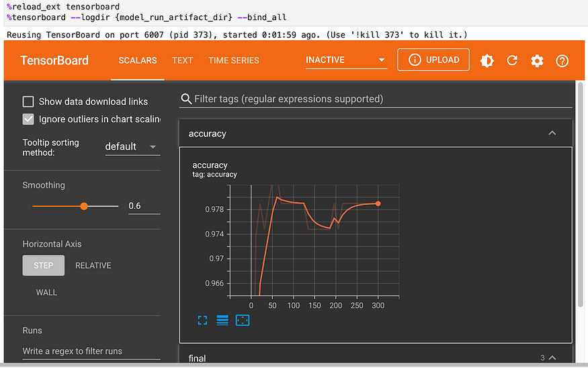Image resolution: width=588 pixels, height=368 pixels.
Task: Switch to SCALARS tab
Action: click(x=138, y=60)
